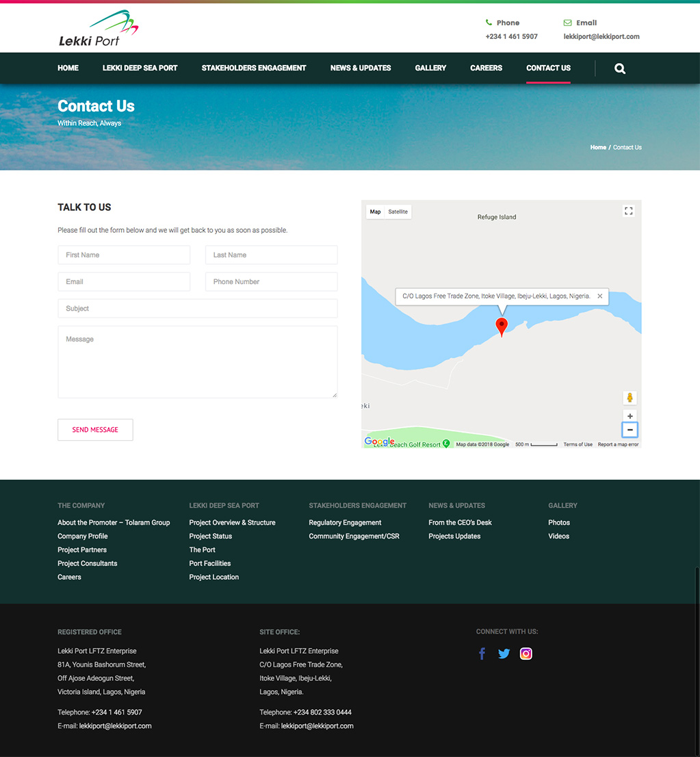Focus the Message text area
Viewport: 700px width, 757px height.
197,361
